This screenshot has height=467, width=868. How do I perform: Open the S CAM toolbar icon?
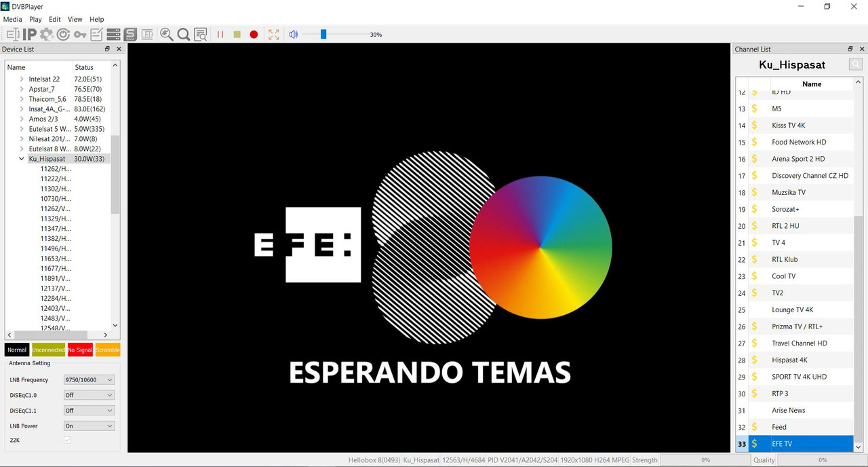point(130,34)
